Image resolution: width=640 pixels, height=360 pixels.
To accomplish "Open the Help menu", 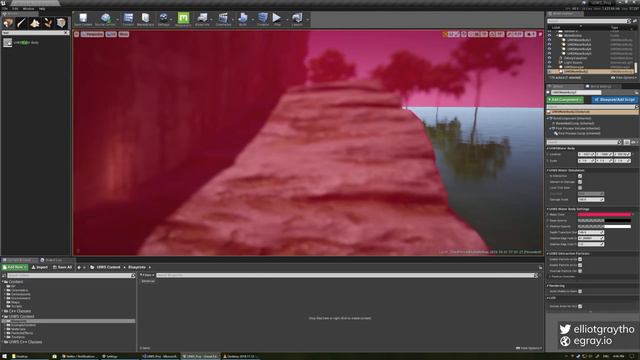I will tap(42, 9).
